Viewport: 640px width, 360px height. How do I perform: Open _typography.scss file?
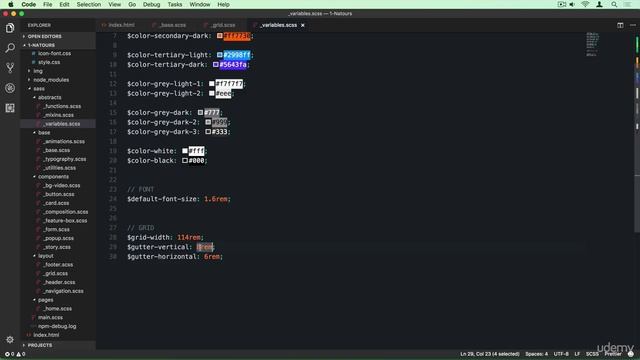tap(64, 159)
